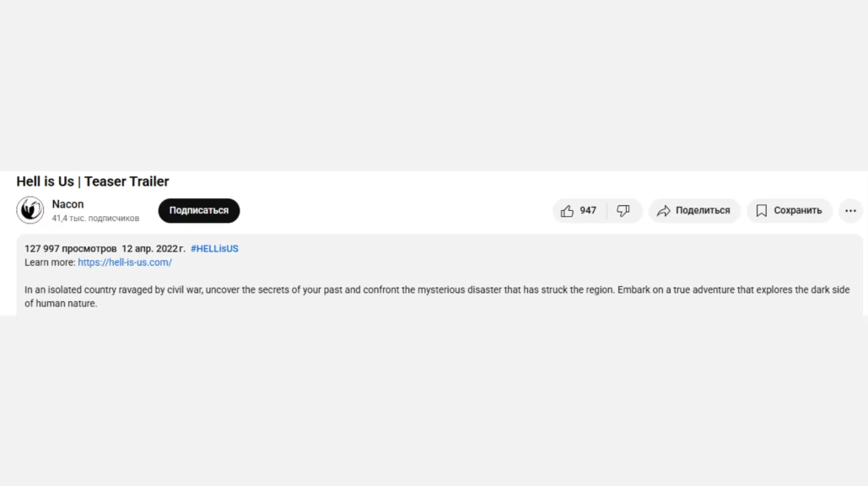Expand the video description text block

point(439,296)
